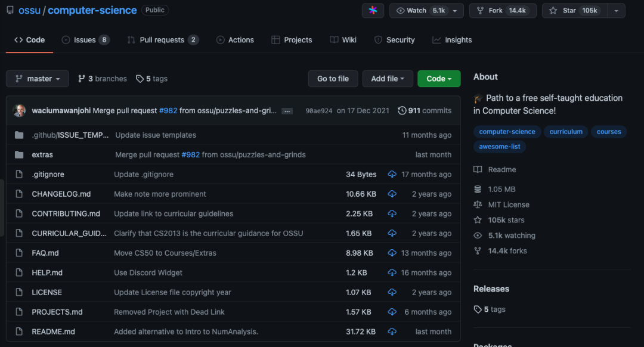
Task: Open the master branch selector
Action: pos(38,79)
